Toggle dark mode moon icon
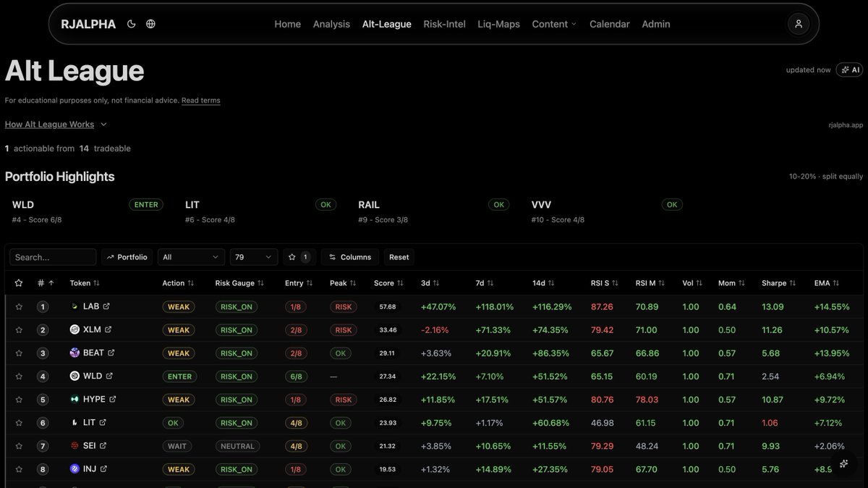 click(x=131, y=24)
